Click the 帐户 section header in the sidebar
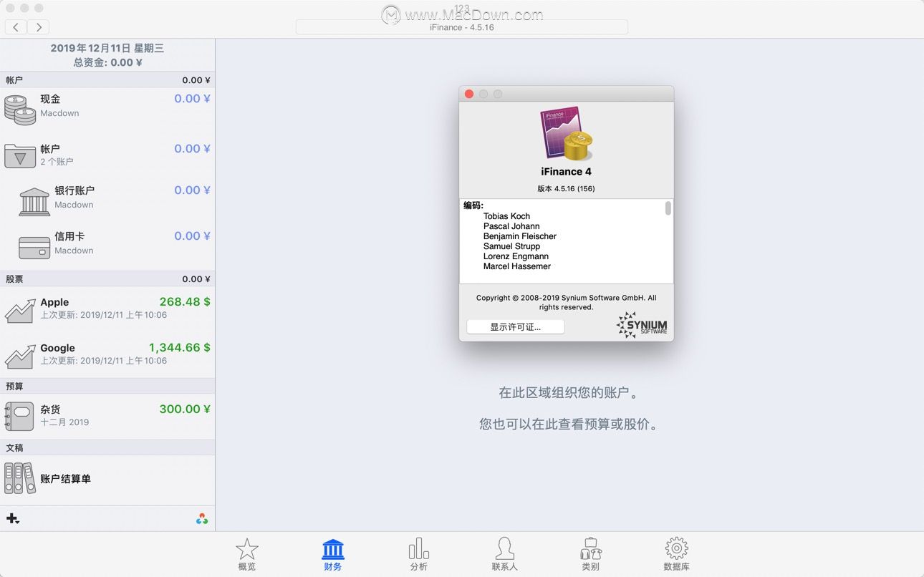This screenshot has width=924, height=577. click(x=107, y=80)
